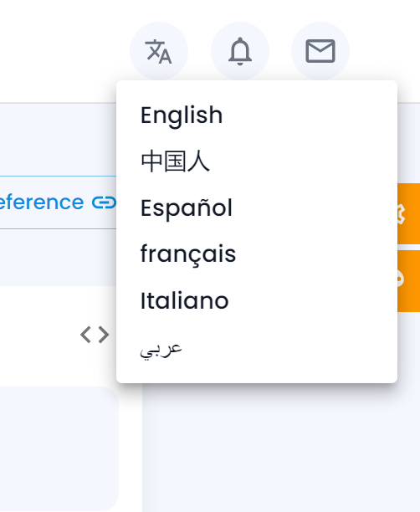Screen dimensions: 420x512
Task: Click the light panel above the reference link
Action: pyautogui.click(x=58, y=140)
